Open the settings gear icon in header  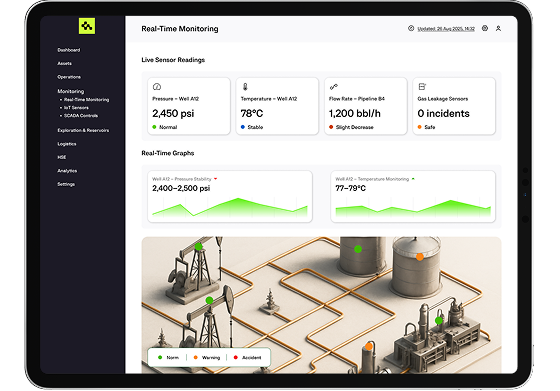coord(485,28)
